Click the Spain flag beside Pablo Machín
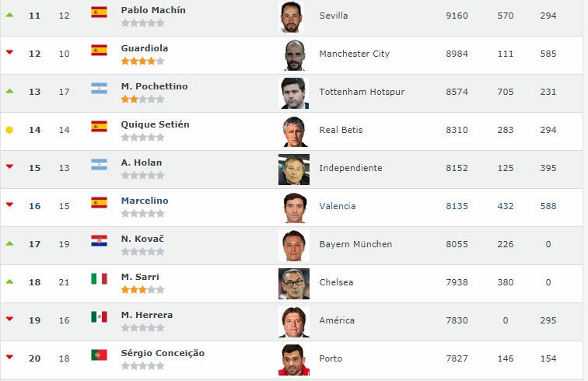This screenshot has width=588, height=381. (x=99, y=12)
